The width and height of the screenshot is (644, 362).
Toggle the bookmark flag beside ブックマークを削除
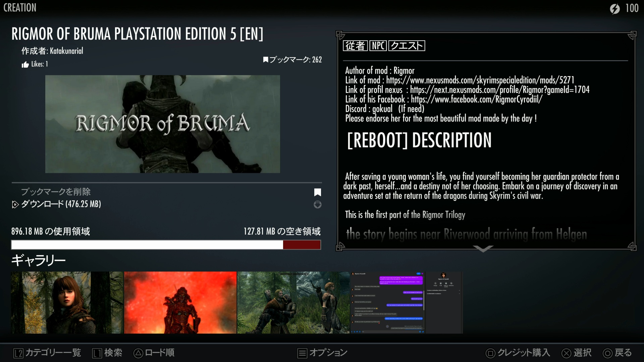coord(318,192)
